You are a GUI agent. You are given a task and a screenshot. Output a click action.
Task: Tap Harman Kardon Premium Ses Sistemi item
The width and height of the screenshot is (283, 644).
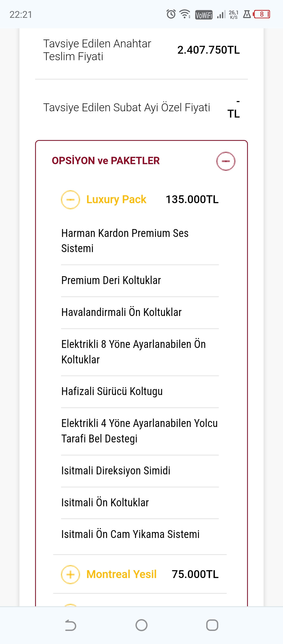[125, 241]
